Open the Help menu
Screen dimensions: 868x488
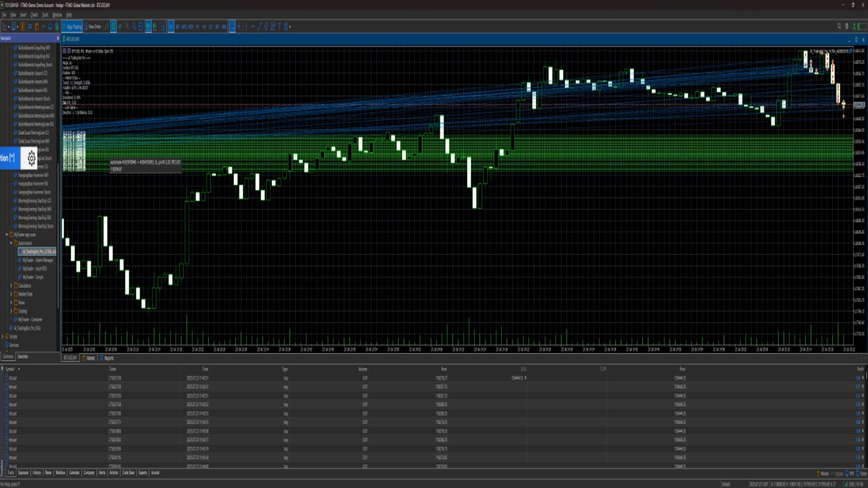[69, 15]
